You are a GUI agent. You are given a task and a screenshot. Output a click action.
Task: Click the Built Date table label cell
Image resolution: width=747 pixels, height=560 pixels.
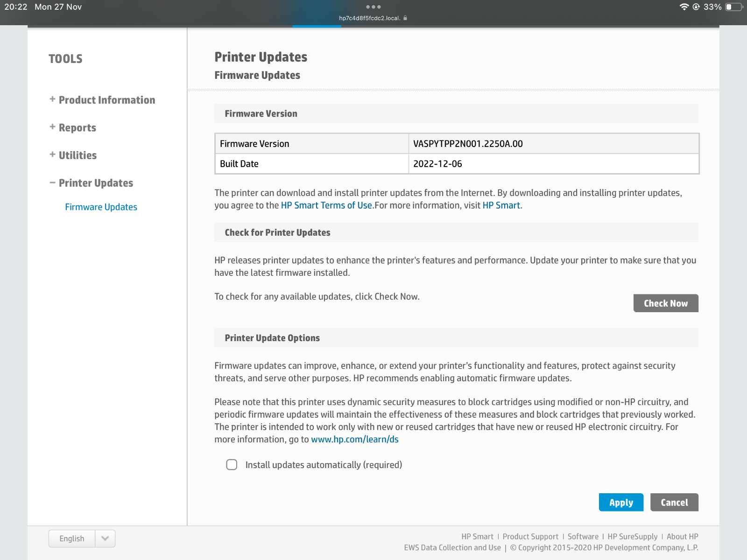[312, 164]
